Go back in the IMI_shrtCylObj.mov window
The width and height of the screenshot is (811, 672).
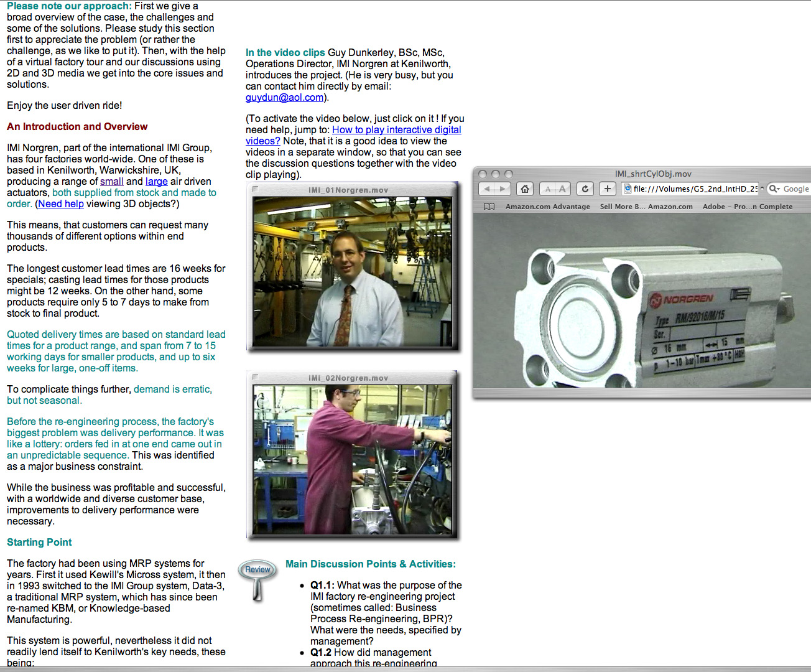click(487, 189)
